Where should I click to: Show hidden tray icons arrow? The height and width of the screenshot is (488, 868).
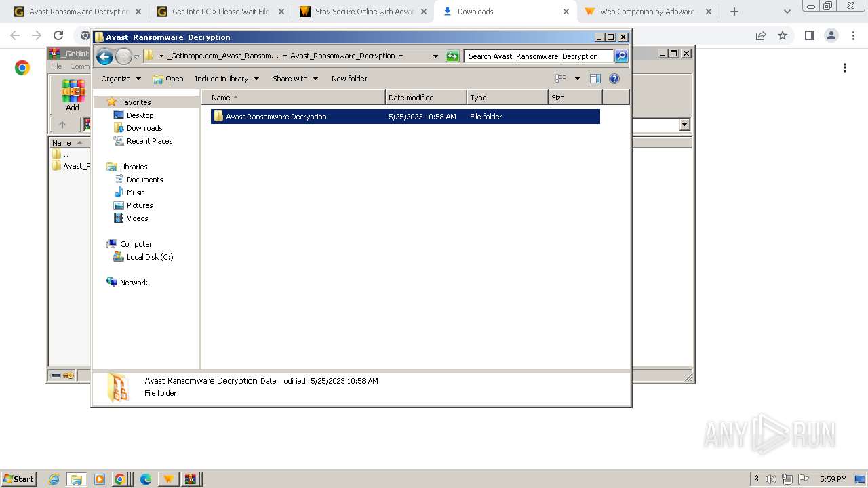(x=757, y=479)
